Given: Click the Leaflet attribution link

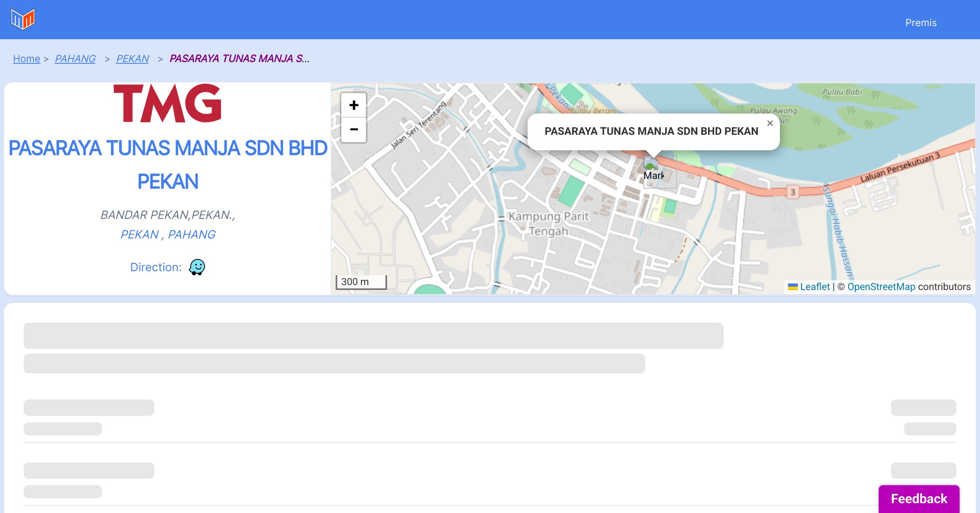Looking at the screenshot, I should click(x=815, y=287).
